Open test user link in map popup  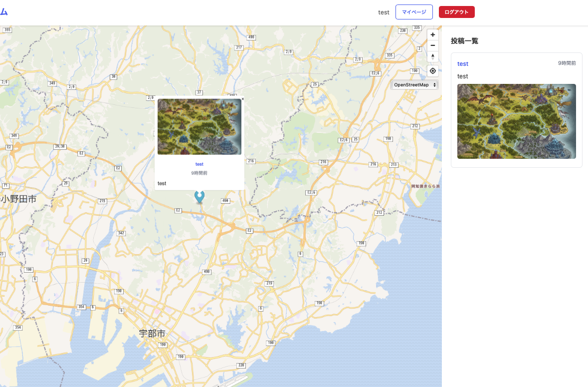tap(199, 164)
